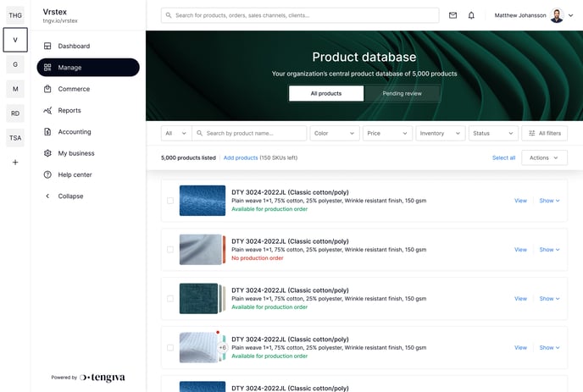Viewport: 583px width, 392px height.
Task: Add a new workspace with plus icon
Action: [x=15, y=163]
